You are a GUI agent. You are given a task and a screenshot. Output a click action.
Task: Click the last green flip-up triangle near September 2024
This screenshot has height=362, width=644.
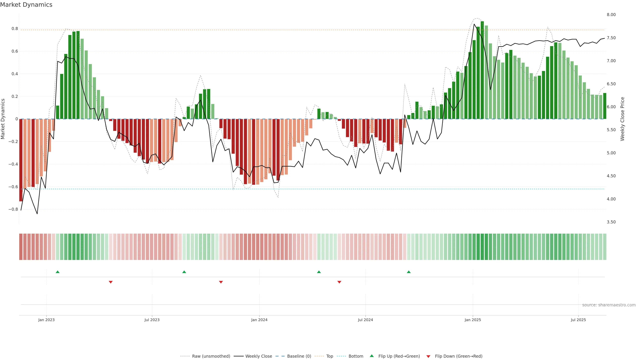pyautogui.click(x=409, y=272)
